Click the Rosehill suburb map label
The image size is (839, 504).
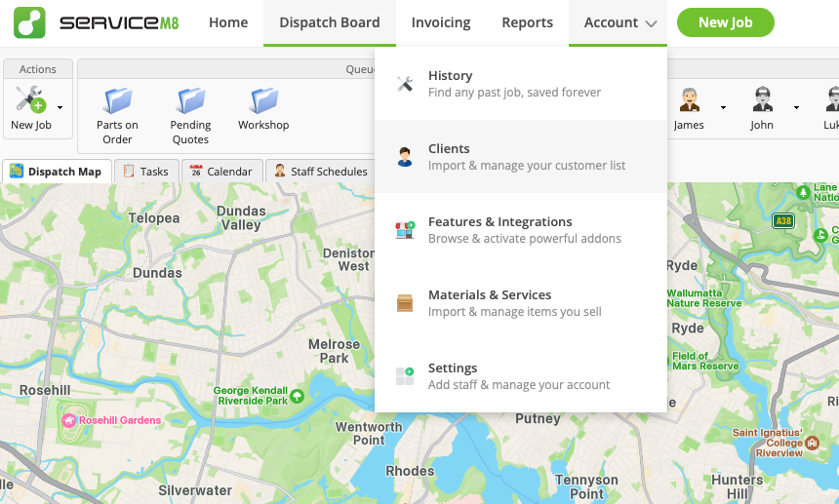[45, 390]
